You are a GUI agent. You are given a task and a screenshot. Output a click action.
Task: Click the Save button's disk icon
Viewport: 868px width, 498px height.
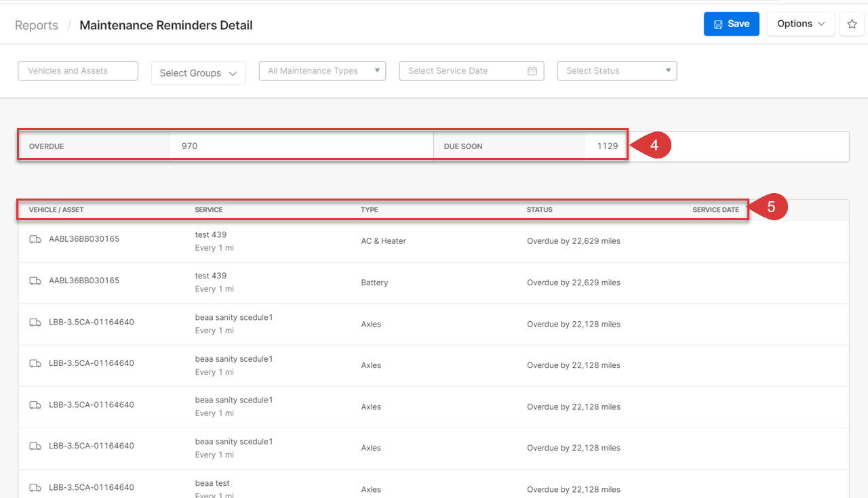coord(719,24)
